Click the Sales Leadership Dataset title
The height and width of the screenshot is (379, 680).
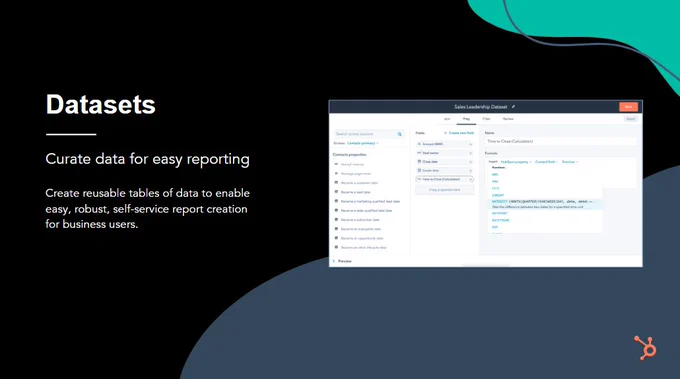[x=481, y=107]
